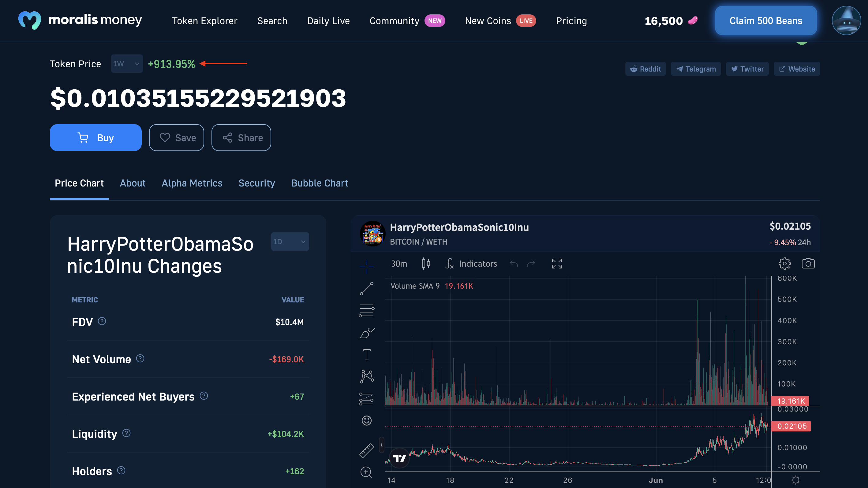Select the text annotation tool
The height and width of the screenshot is (488, 868).
tap(367, 355)
